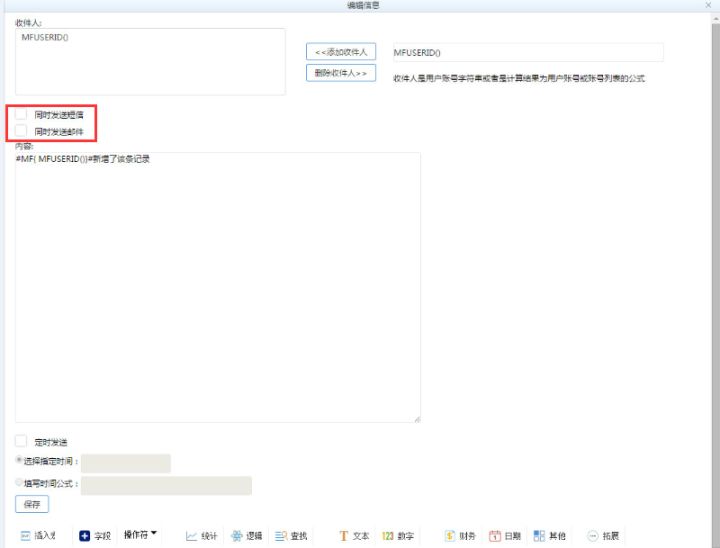Click the <<添加收件人 button
720x548 pixels.
(341, 52)
